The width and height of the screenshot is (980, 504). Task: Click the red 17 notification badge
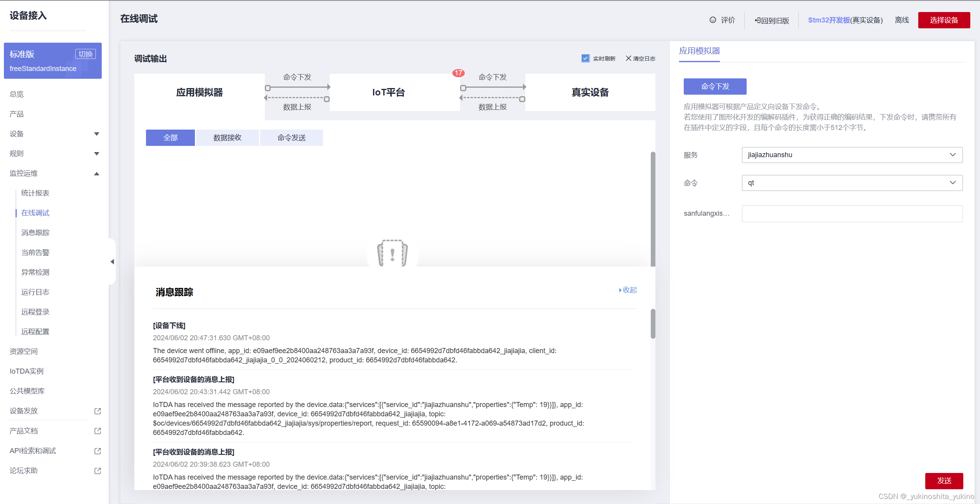(x=459, y=73)
